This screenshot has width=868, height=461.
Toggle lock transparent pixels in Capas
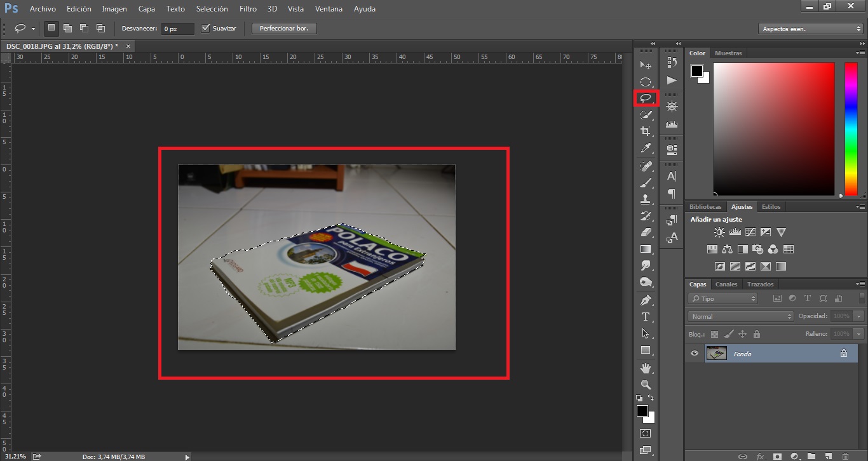click(714, 334)
